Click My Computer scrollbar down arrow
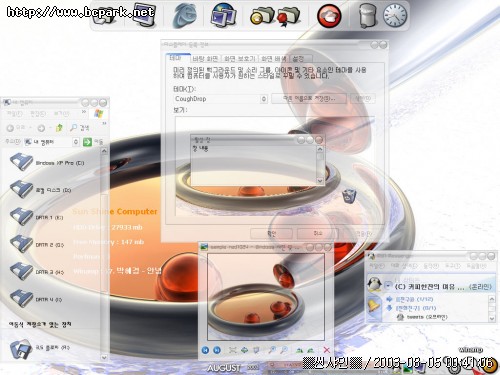The height and width of the screenshot is (375, 500). click(x=104, y=357)
